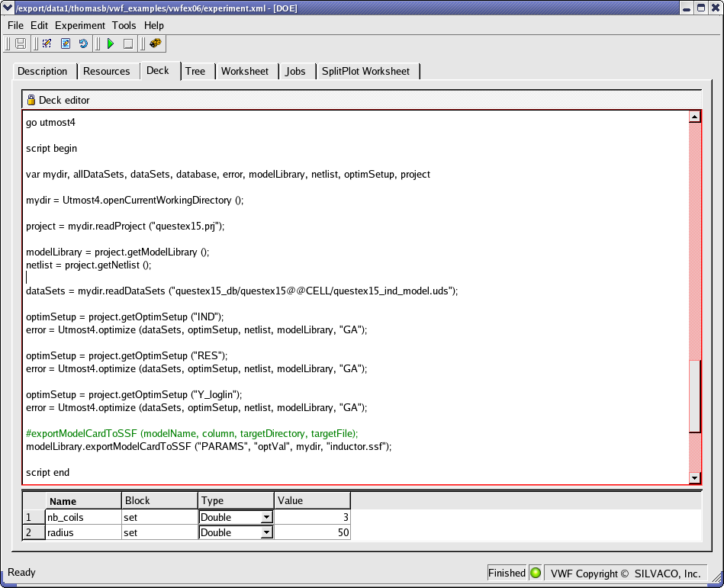
Task: Open the window menu icon in title bar
Action: (8, 8)
